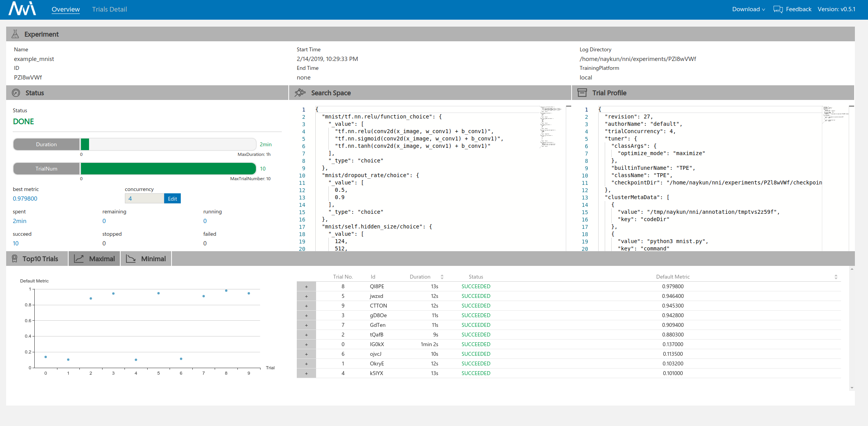Open the Download dropdown menu

[x=749, y=9]
